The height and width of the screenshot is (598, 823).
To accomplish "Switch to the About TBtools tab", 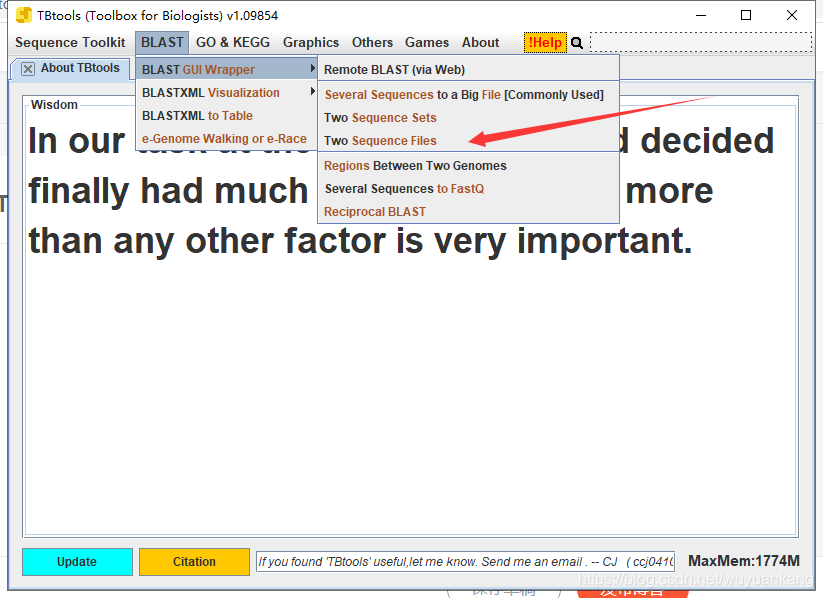I will click(x=70, y=69).
